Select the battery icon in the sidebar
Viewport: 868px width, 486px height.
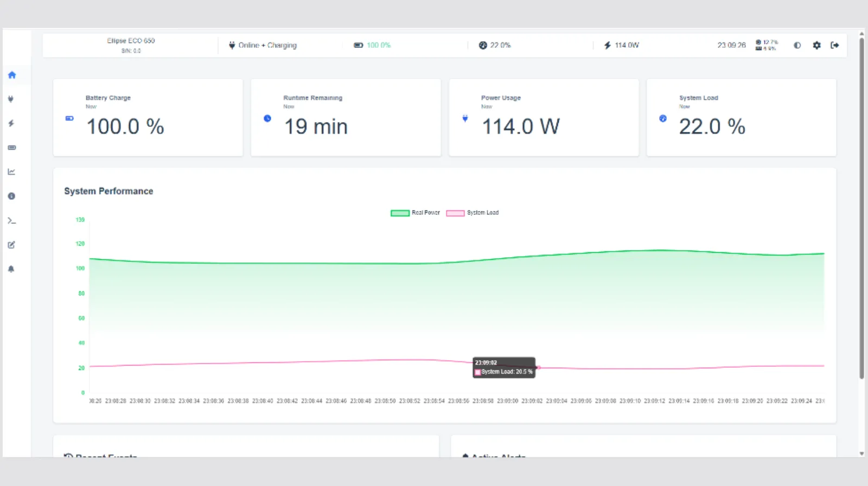pyautogui.click(x=12, y=148)
